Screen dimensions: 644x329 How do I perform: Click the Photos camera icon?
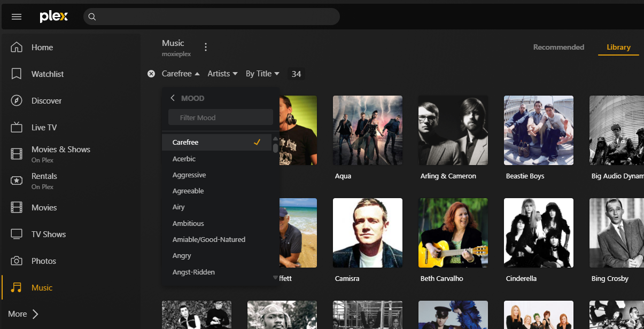17,261
